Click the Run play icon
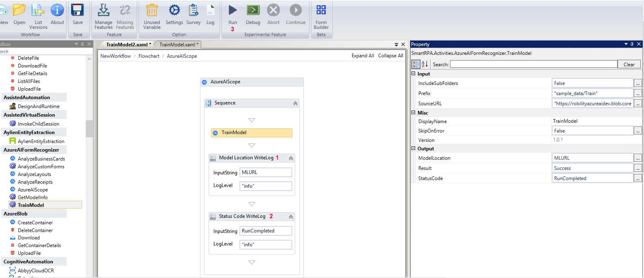This screenshot has width=644, height=278. point(233,10)
